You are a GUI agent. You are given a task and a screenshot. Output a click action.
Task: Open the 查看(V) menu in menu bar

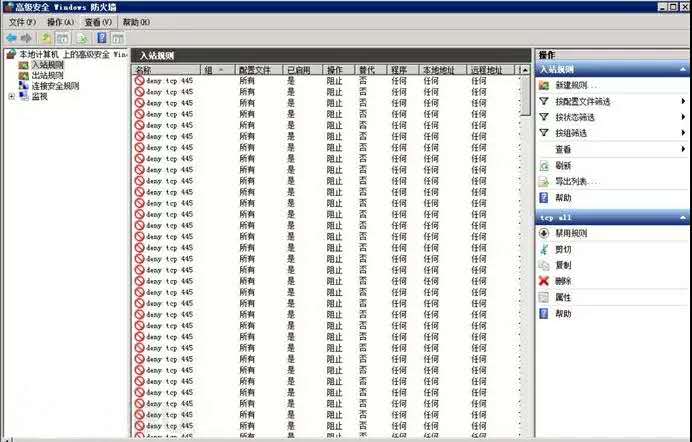tap(98, 22)
